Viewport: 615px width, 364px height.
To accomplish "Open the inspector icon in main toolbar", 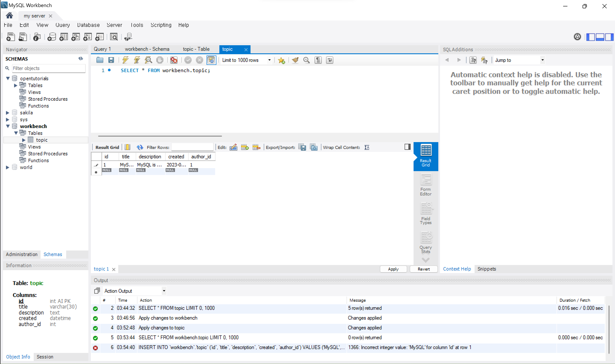I will click(37, 37).
